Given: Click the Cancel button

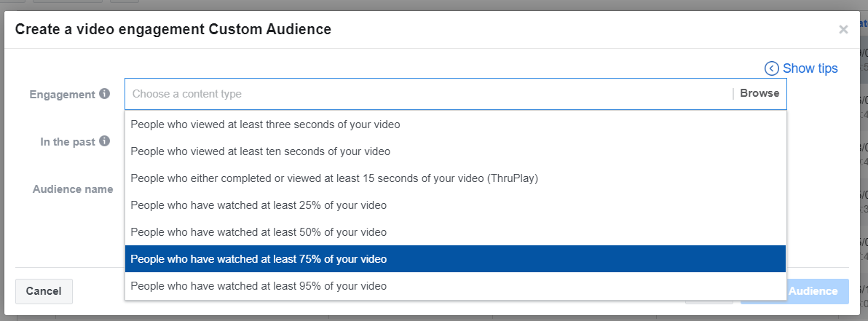Looking at the screenshot, I should (x=44, y=291).
